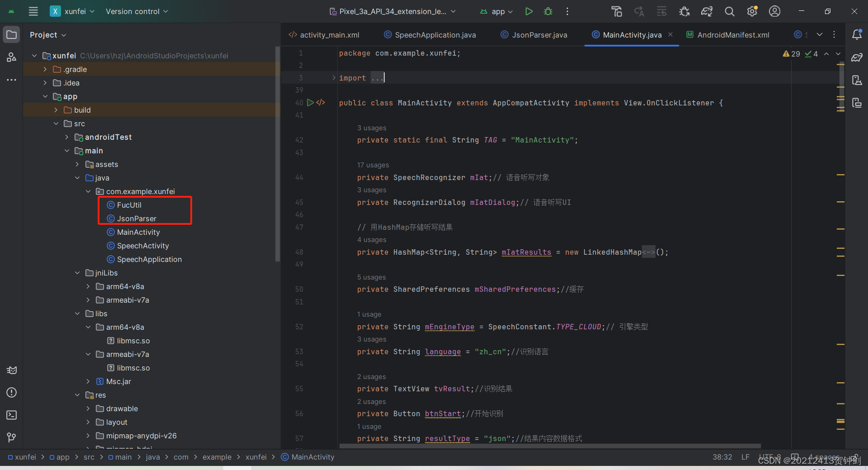This screenshot has width=868, height=470.
Task: Click the LF line separator indicator
Action: coord(745,457)
